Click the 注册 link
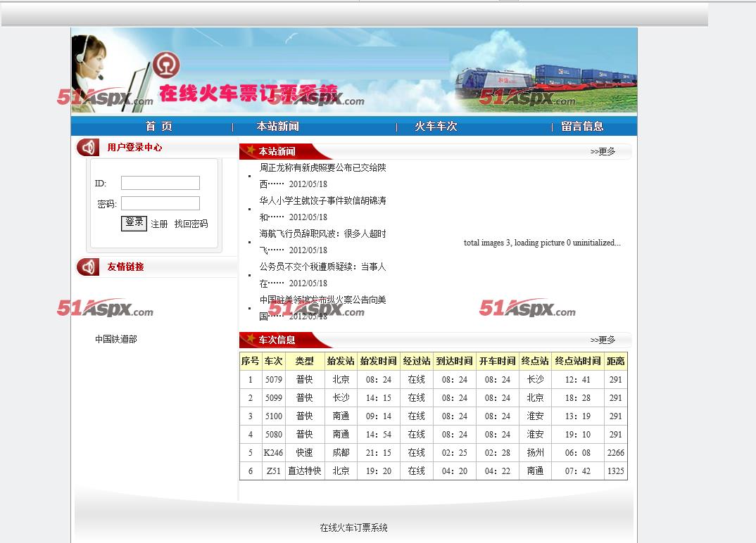Viewport: 756px width, 543px height. point(159,224)
